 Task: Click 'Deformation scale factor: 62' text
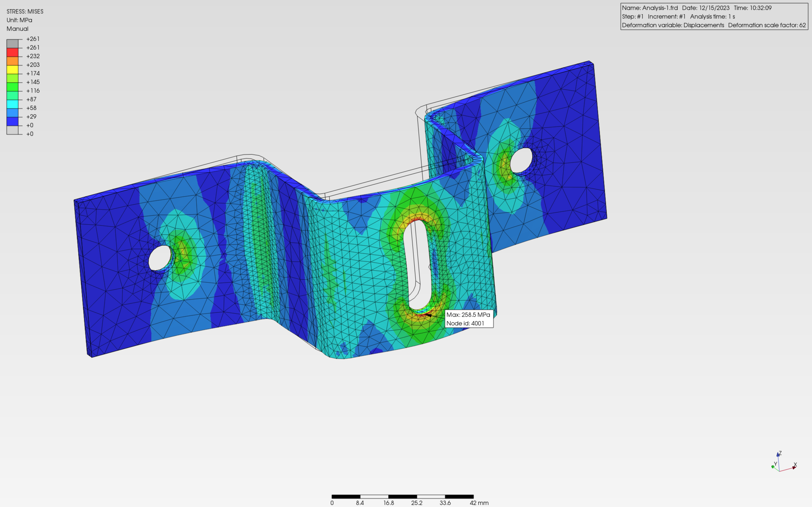pyautogui.click(x=767, y=25)
